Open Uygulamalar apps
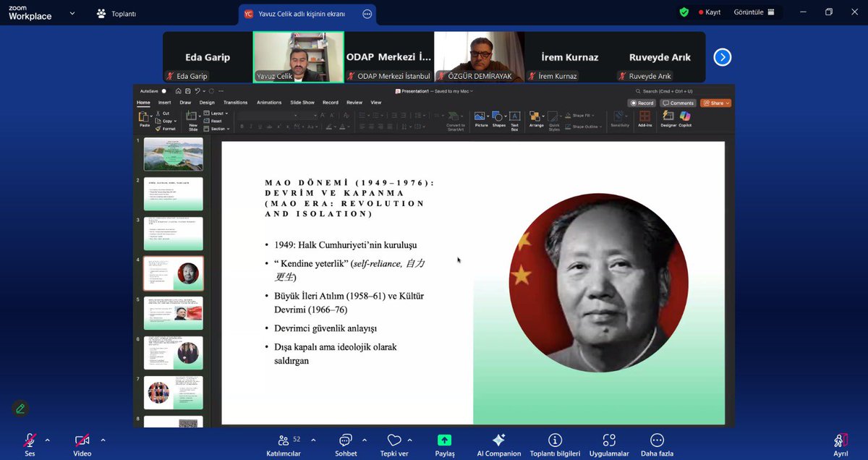The width and height of the screenshot is (868, 460). click(609, 444)
